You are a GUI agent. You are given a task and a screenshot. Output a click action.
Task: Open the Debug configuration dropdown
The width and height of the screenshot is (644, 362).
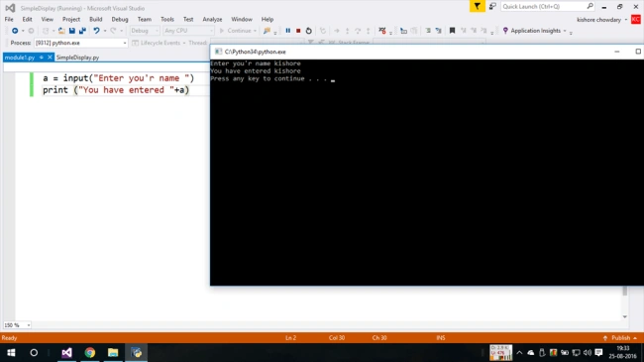point(145,31)
